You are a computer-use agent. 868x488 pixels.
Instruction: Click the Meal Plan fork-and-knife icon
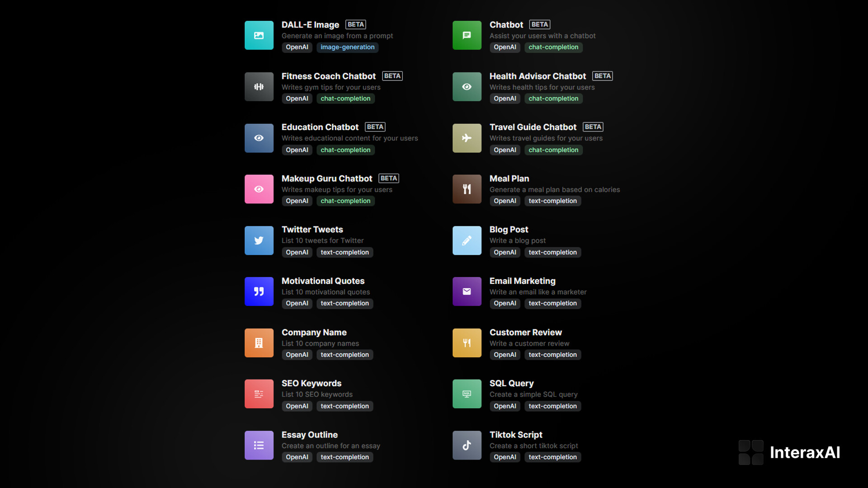pyautogui.click(x=467, y=189)
